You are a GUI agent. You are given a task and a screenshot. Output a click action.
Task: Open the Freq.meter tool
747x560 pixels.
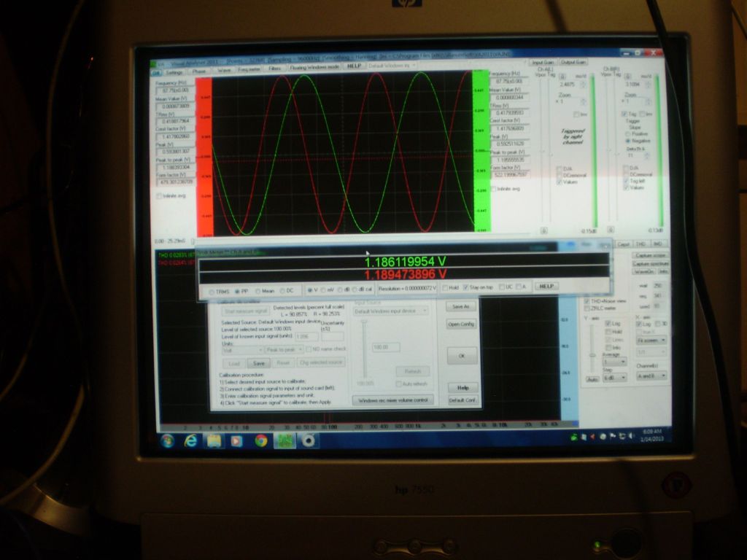pyautogui.click(x=249, y=69)
